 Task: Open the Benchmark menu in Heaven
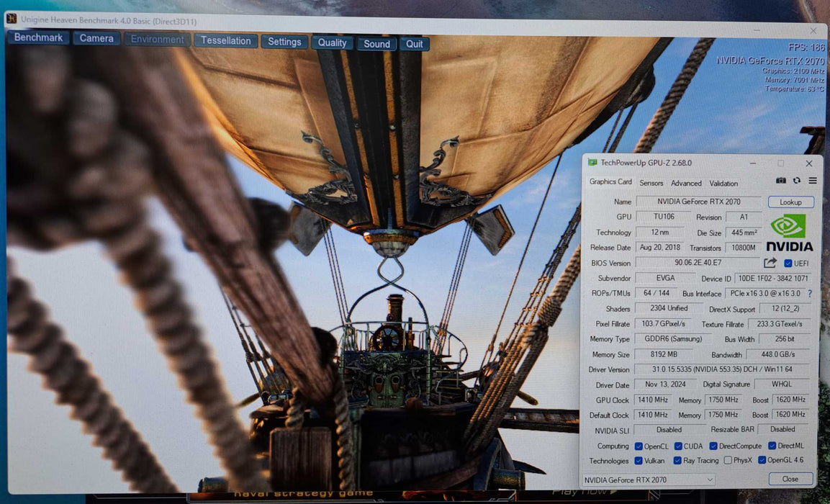tap(38, 37)
